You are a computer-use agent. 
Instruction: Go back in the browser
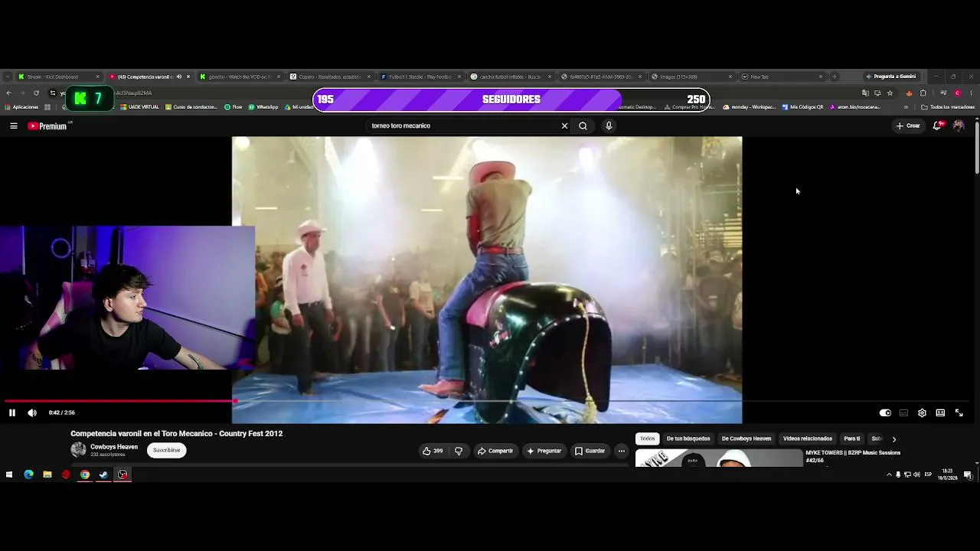tap(8, 93)
